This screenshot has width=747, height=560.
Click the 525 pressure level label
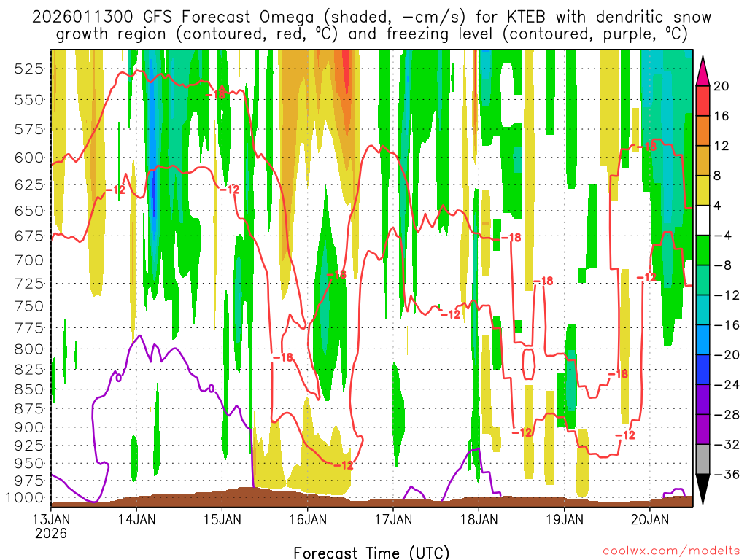click(x=29, y=69)
